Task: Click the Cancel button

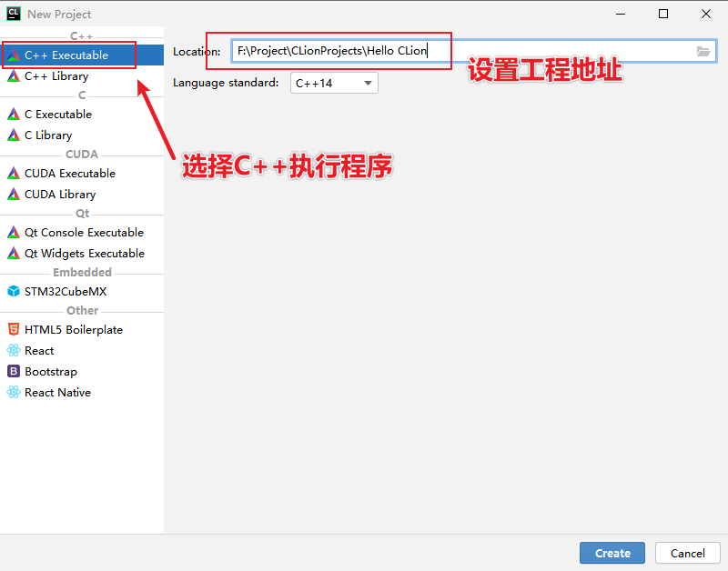Action: pos(687,553)
